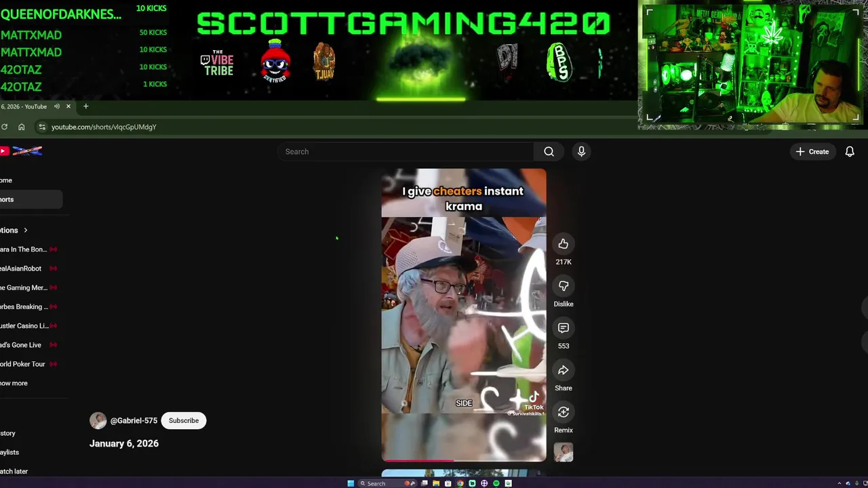The image size is (868, 488).
Task: Open Chrome from the taskbar
Action: pos(460,483)
